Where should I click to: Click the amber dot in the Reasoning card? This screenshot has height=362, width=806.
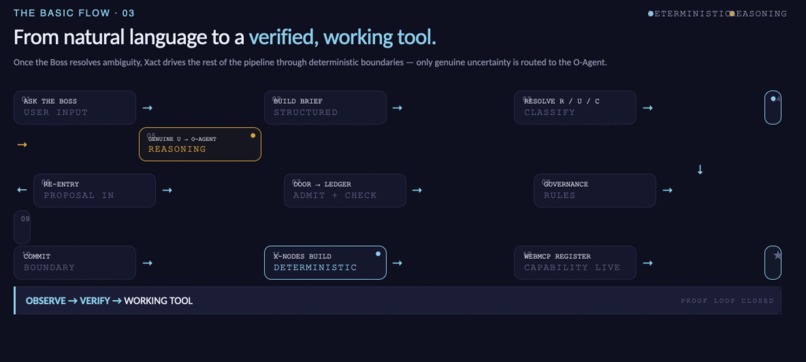click(x=252, y=136)
